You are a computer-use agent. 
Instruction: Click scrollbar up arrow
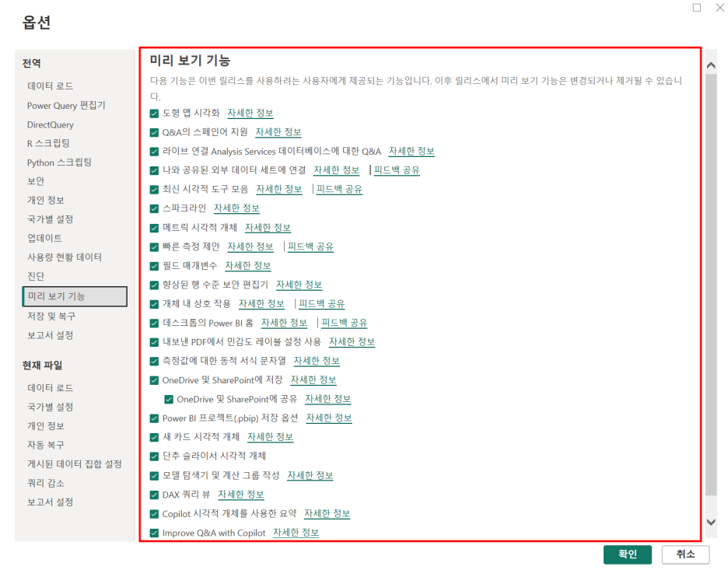711,65
